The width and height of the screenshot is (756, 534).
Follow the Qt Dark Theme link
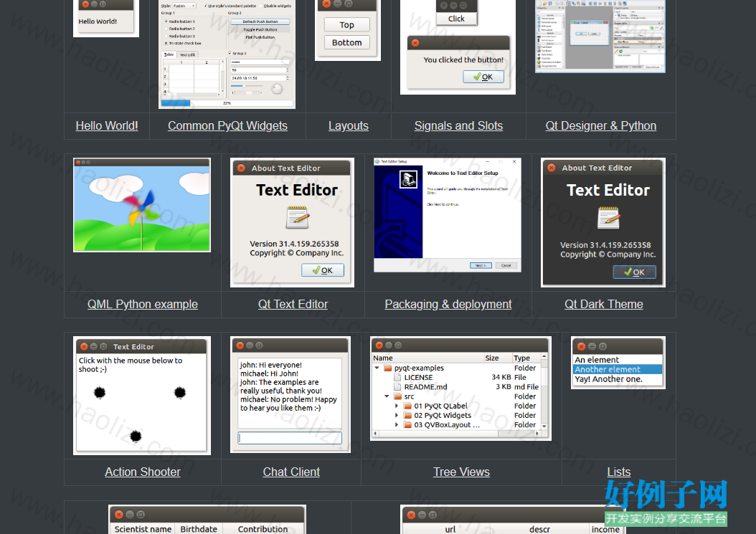(x=604, y=304)
